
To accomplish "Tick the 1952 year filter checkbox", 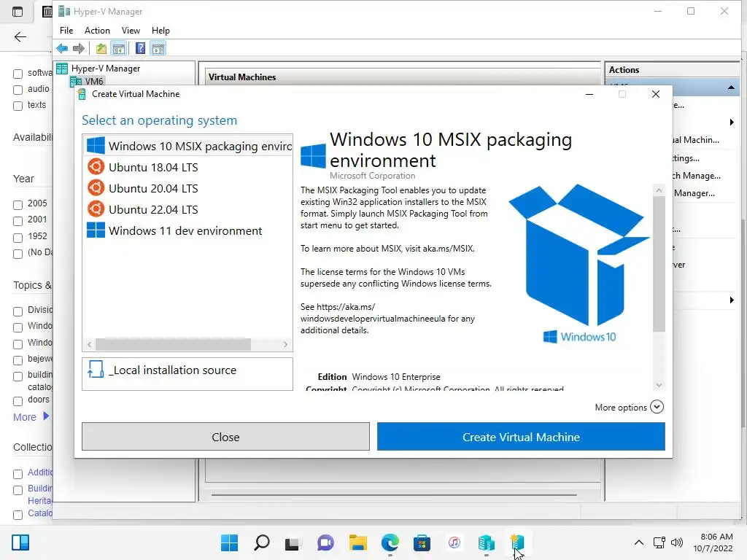I will tap(18, 238).
